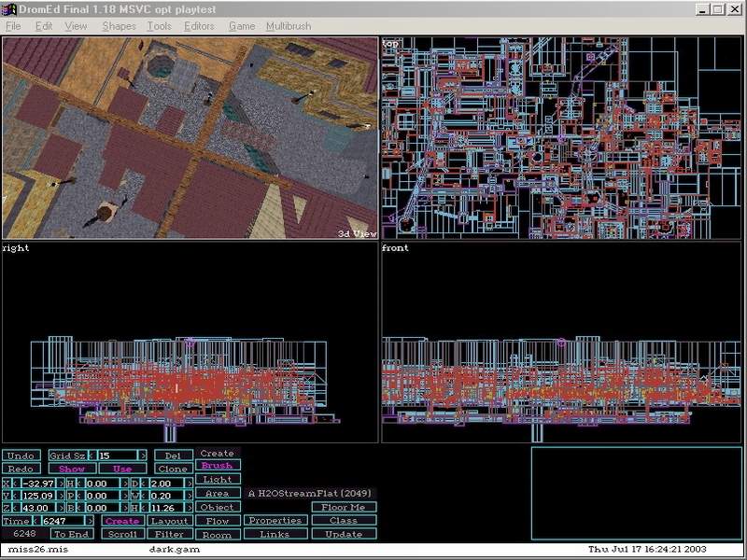Open the Multibrush menu
This screenshot has width=747, height=560.
pyautogui.click(x=289, y=26)
